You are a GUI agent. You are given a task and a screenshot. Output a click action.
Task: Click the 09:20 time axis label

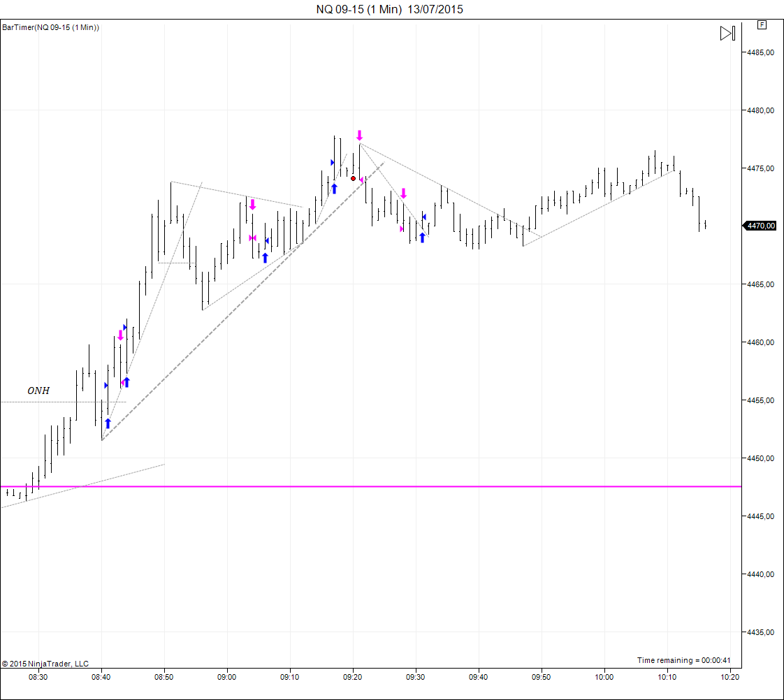click(352, 677)
